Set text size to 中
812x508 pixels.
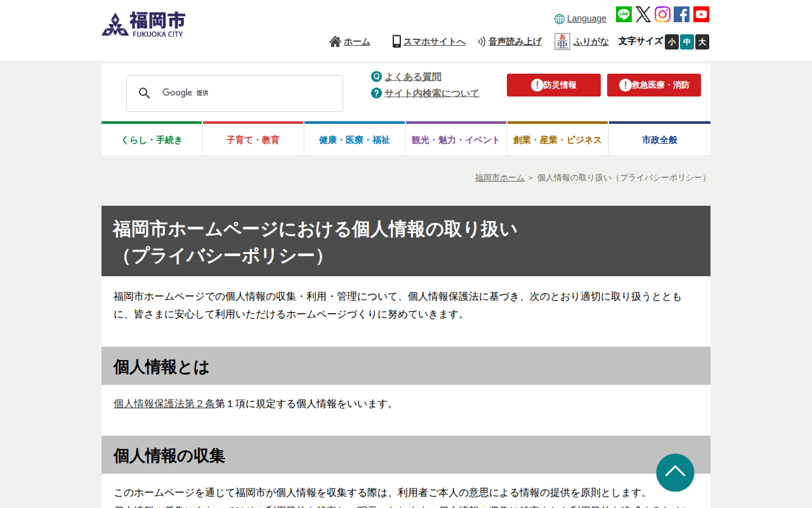687,42
